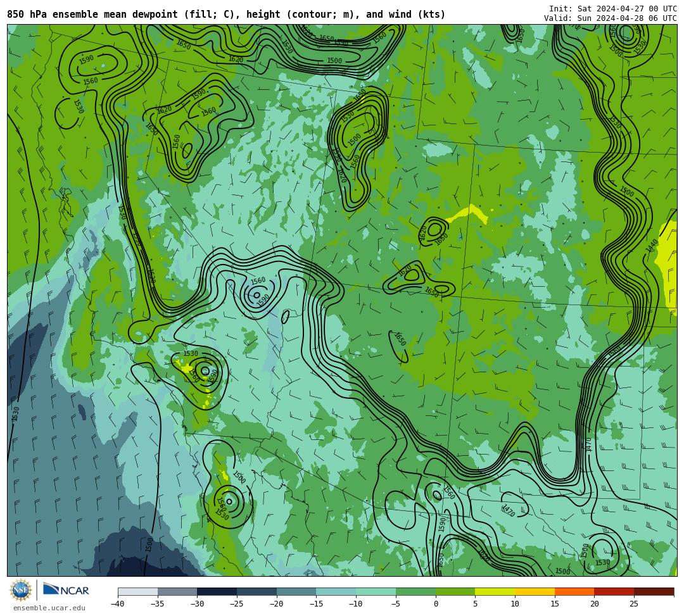684x616 pixels.
Task: Click the -10 colorbar tick label
Action: click(x=356, y=604)
